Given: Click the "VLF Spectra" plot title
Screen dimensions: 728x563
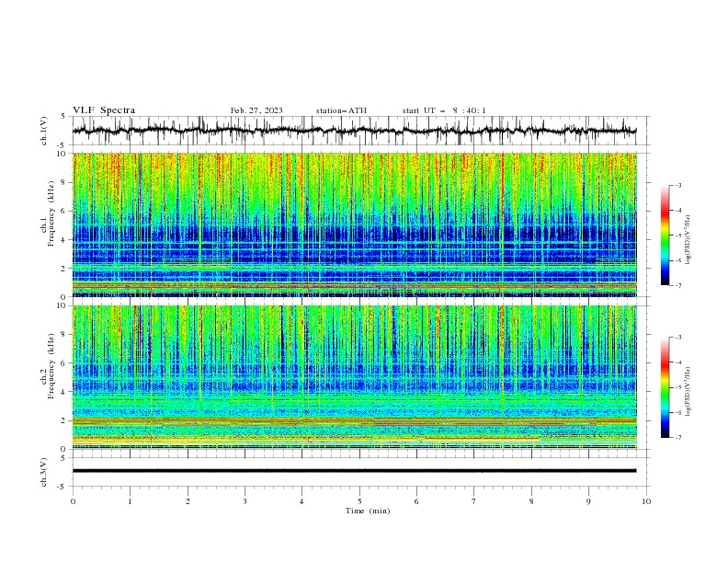Looking at the screenshot, I should [104, 110].
